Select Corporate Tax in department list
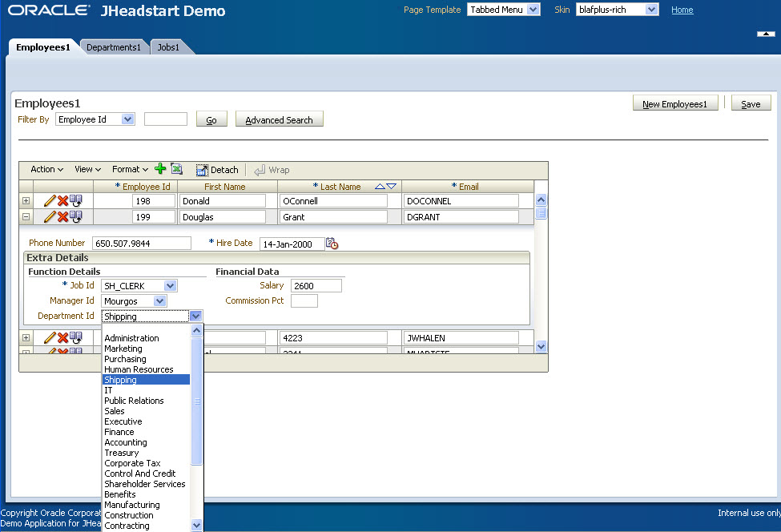This screenshot has height=532, width=781. [x=146, y=463]
